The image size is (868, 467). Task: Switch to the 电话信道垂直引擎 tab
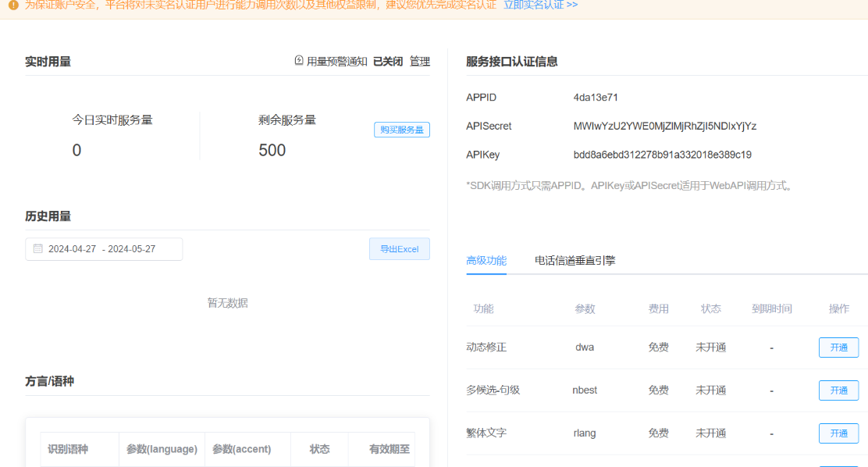pos(575,261)
